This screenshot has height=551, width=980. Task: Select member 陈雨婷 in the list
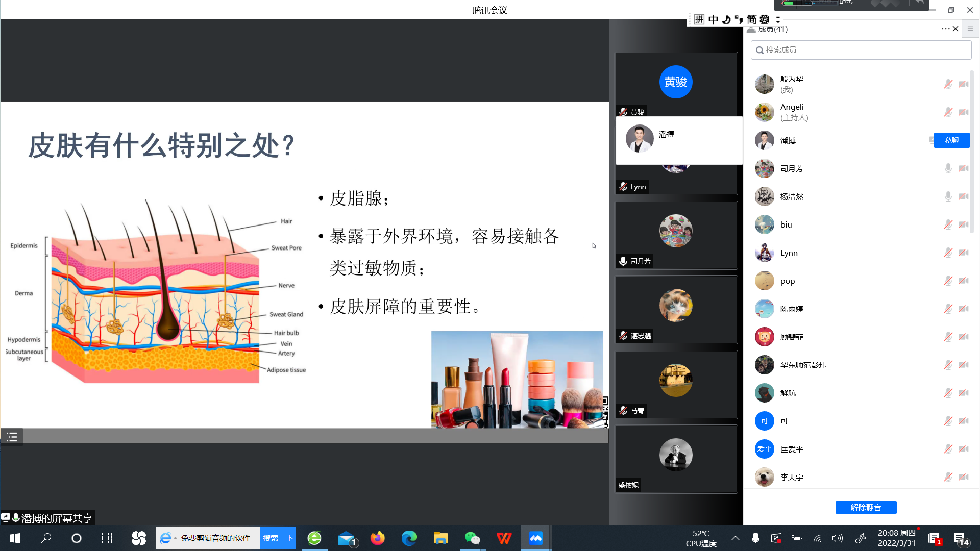point(792,309)
